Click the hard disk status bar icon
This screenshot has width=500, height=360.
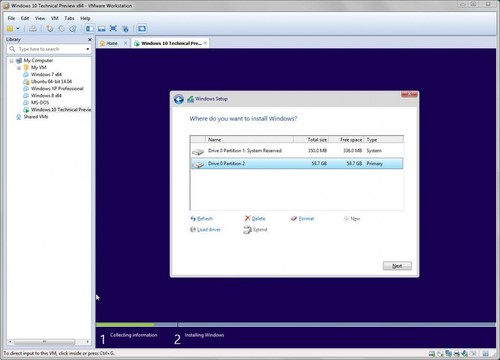pyautogui.click(x=432, y=353)
